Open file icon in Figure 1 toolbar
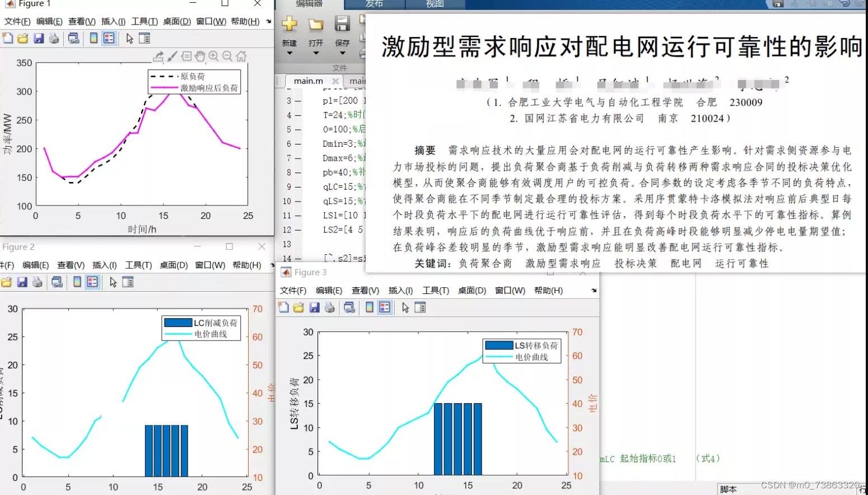Screen dimensions: 868x495 coord(23,38)
